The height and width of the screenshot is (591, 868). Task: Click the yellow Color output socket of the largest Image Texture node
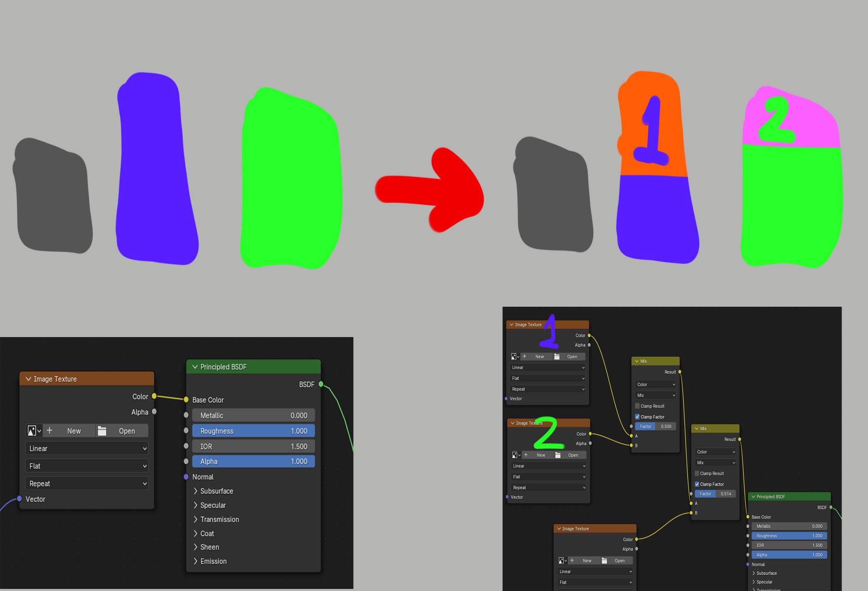[154, 396]
